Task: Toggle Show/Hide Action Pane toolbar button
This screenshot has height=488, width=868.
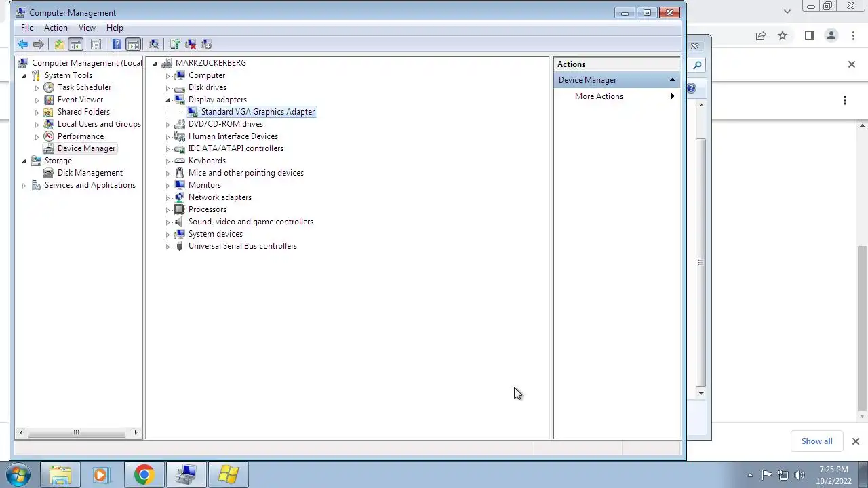Action: (134, 45)
